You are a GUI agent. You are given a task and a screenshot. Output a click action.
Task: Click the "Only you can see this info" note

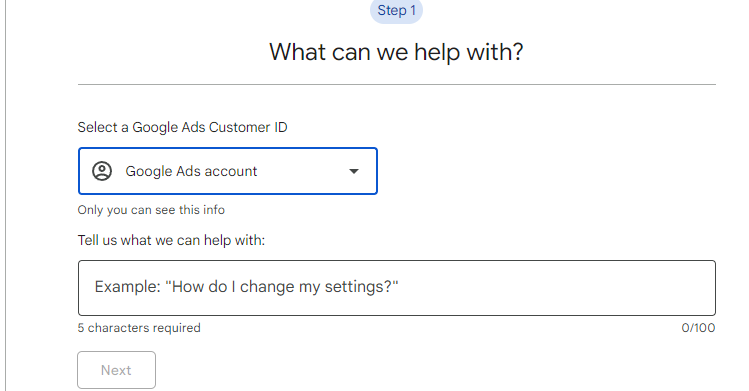coord(151,210)
